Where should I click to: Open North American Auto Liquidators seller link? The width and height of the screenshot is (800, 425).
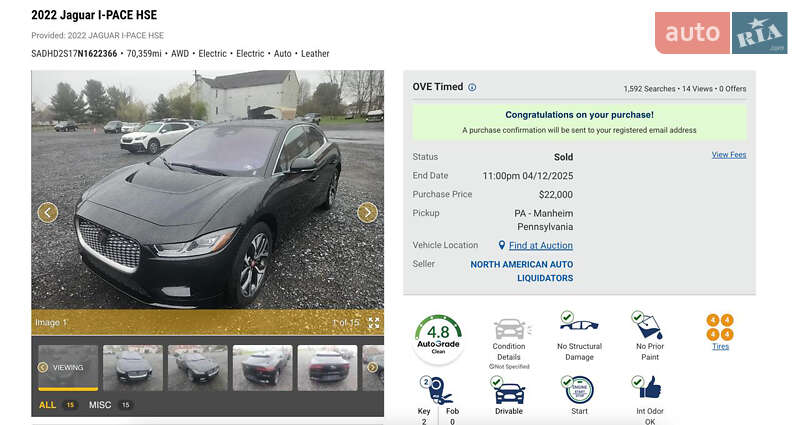pos(521,271)
